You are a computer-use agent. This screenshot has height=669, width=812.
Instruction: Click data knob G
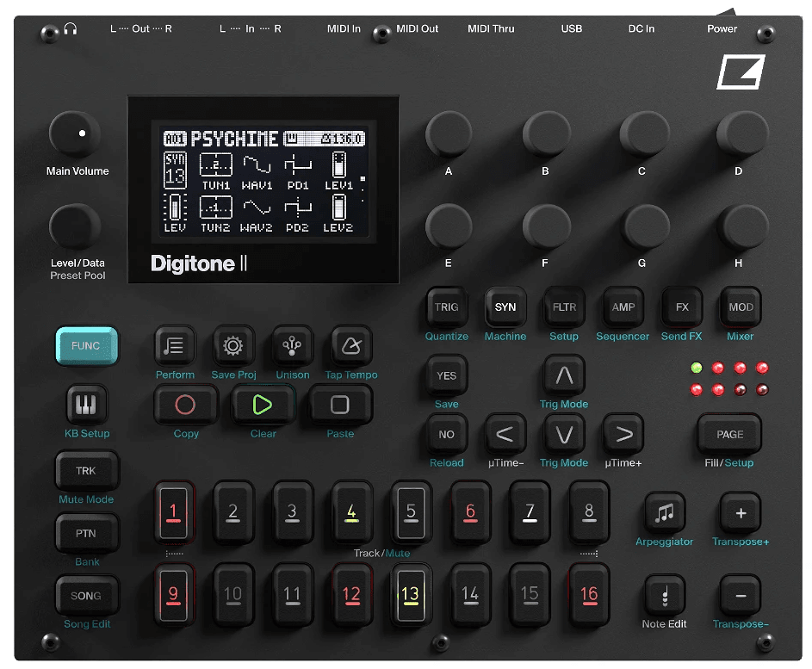coord(644,226)
